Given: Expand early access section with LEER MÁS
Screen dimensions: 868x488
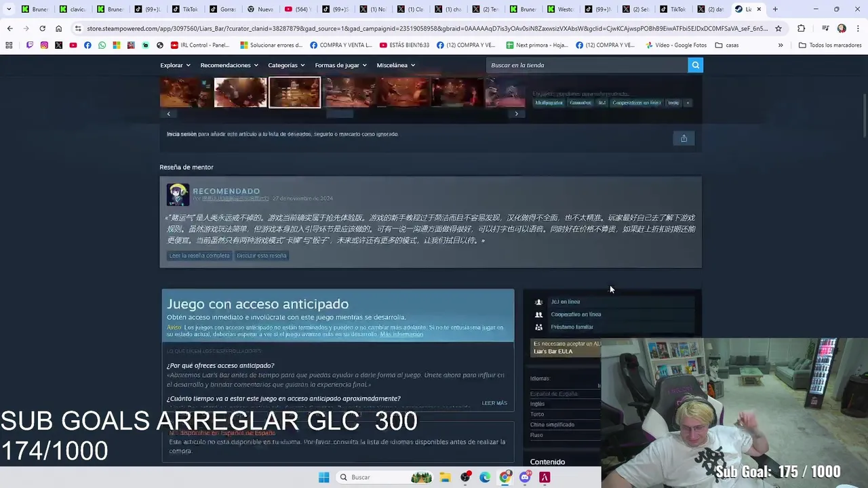Looking at the screenshot, I should (494, 403).
